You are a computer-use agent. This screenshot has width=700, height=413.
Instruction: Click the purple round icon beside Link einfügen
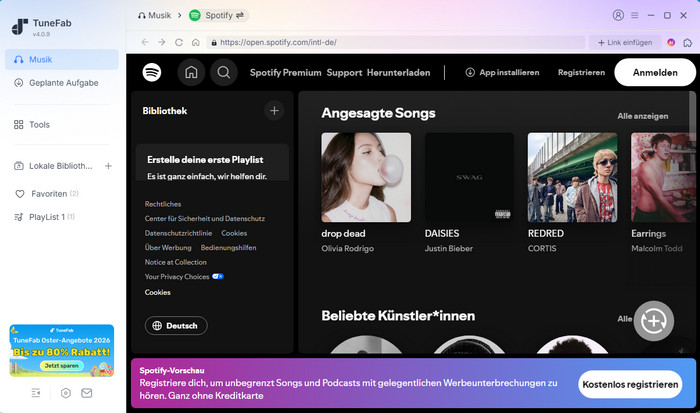pyautogui.click(x=671, y=42)
